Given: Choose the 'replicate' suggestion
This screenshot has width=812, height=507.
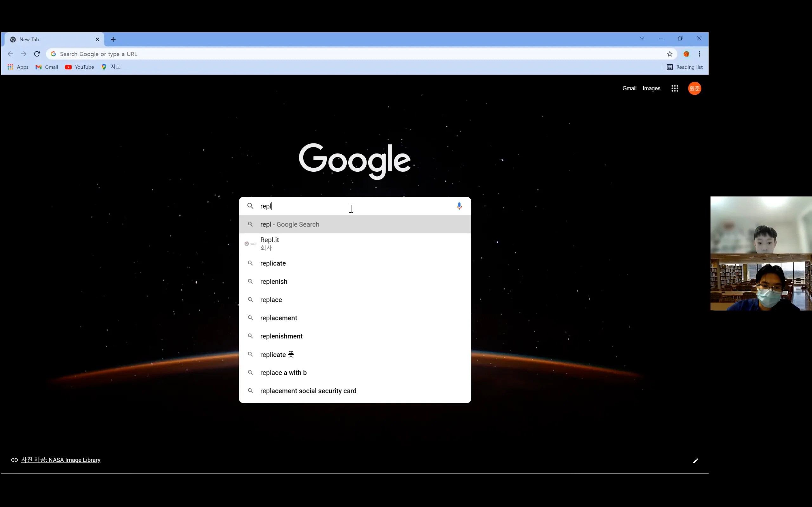Looking at the screenshot, I should point(273,263).
